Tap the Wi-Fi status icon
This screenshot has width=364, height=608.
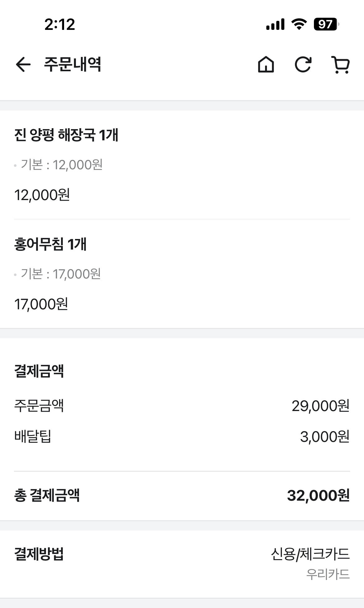click(x=299, y=24)
